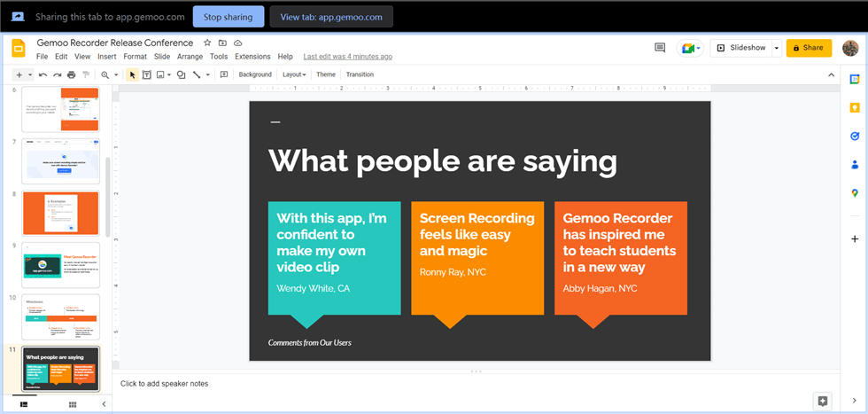
Task: Select the Shape tool
Action: click(x=181, y=74)
